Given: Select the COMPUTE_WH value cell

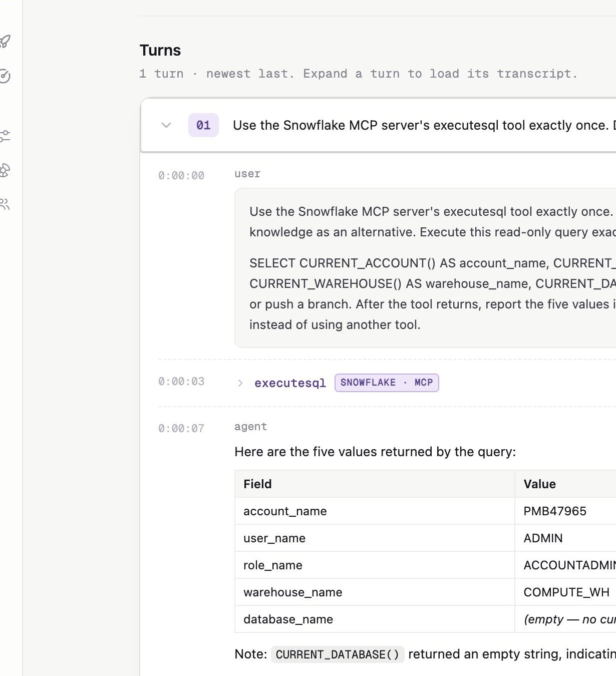Looking at the screenshot, I should pyautogui.click(x=565, y=592).
